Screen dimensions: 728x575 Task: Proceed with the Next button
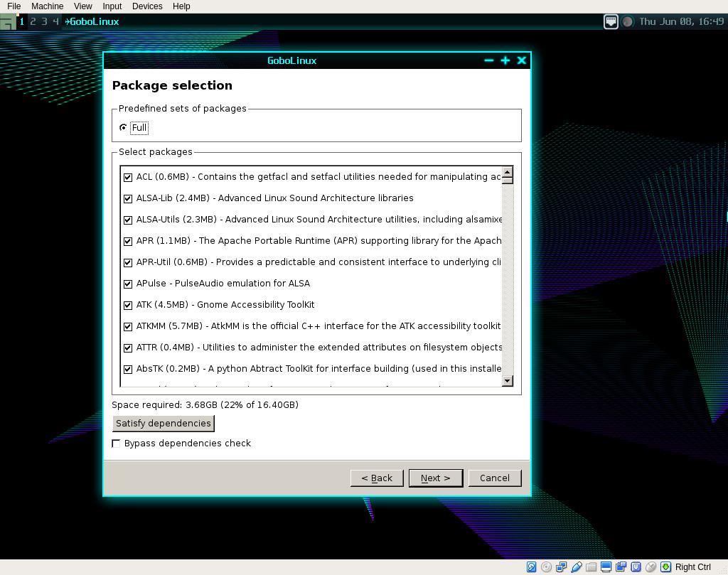point(435,478)
